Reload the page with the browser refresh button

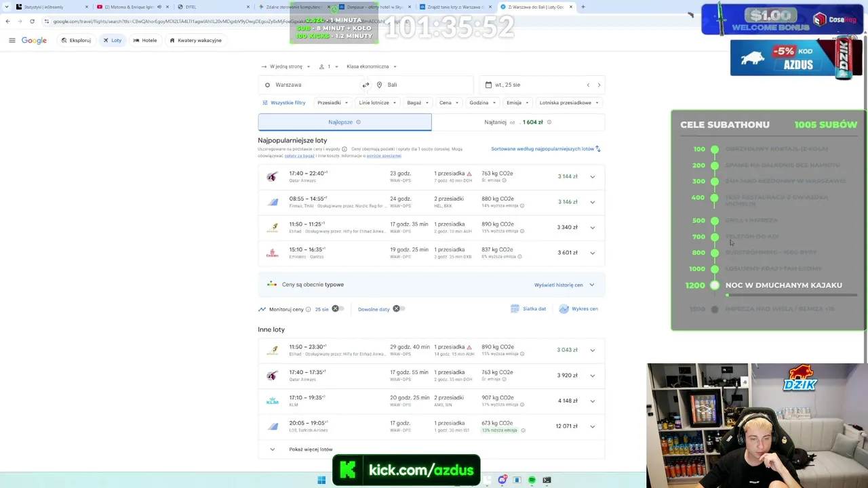(32, 21)
